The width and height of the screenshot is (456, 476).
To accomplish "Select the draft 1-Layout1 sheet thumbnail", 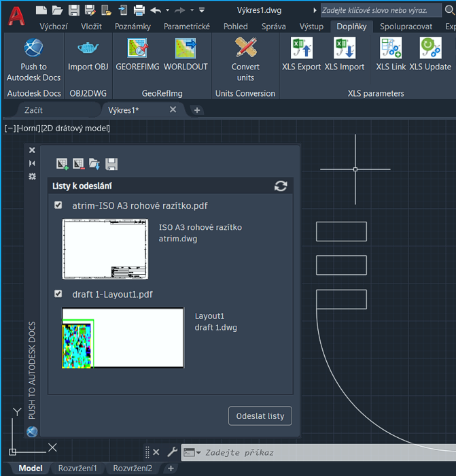I will [123, 338].
